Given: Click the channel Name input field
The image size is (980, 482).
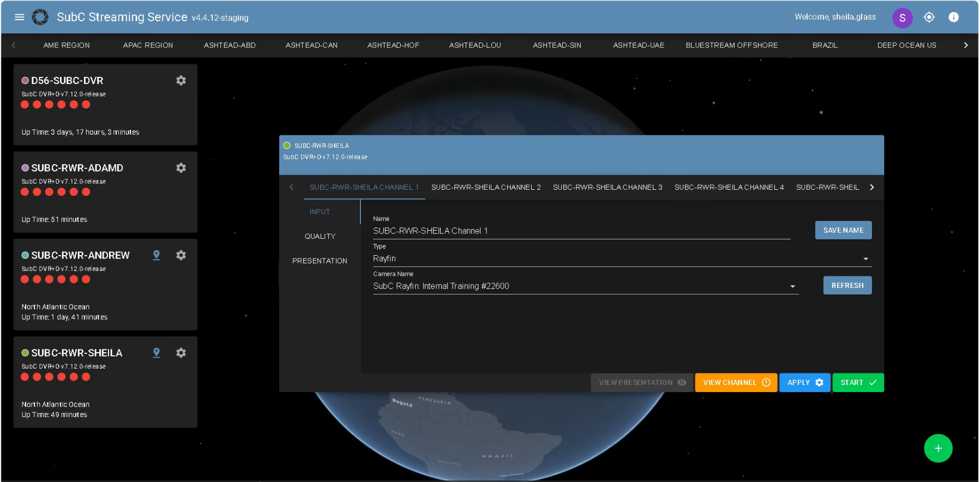Looking at the screenshot, I should coord(581,231).
